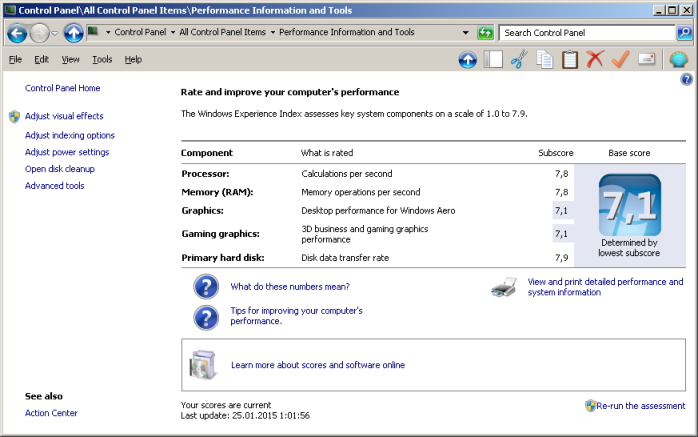Open the File menu

(15, 59)
